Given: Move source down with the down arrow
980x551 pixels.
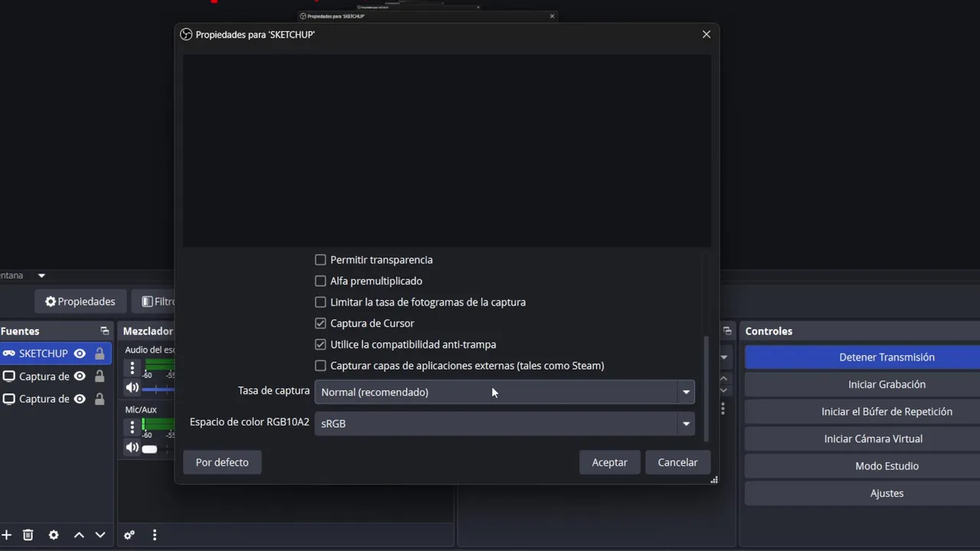Looking at the screenshot, I should 100,535.
